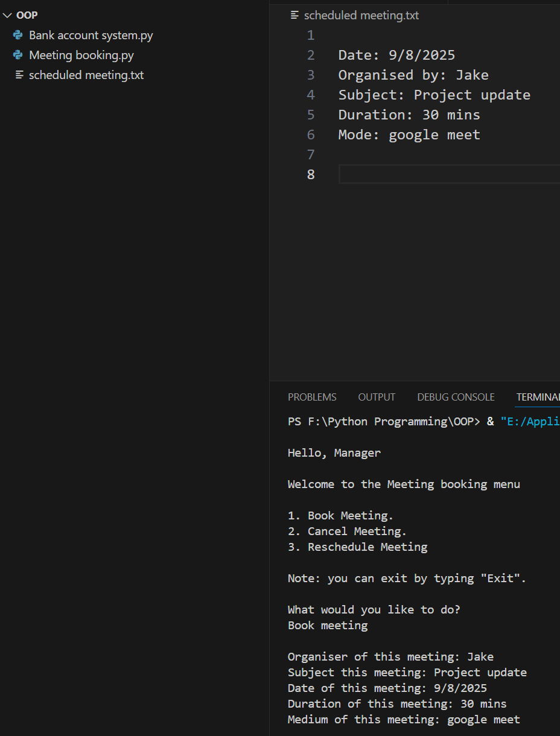Screen dimensions: 560x736
Task: Show the DEBUG CONSOLE tab
Action: (x=456, y=397)
